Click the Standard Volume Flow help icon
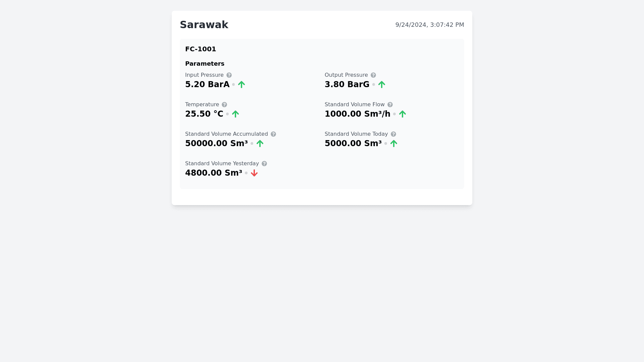The image size is (644, 362). [x=390, y=105]
